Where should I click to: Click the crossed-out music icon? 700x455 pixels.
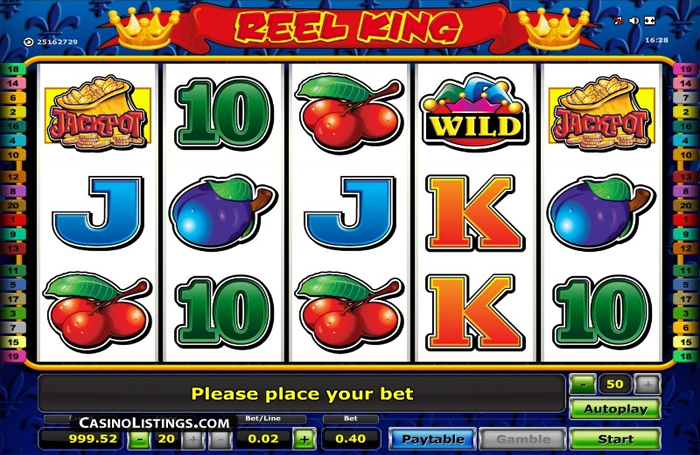pos(618,21)
